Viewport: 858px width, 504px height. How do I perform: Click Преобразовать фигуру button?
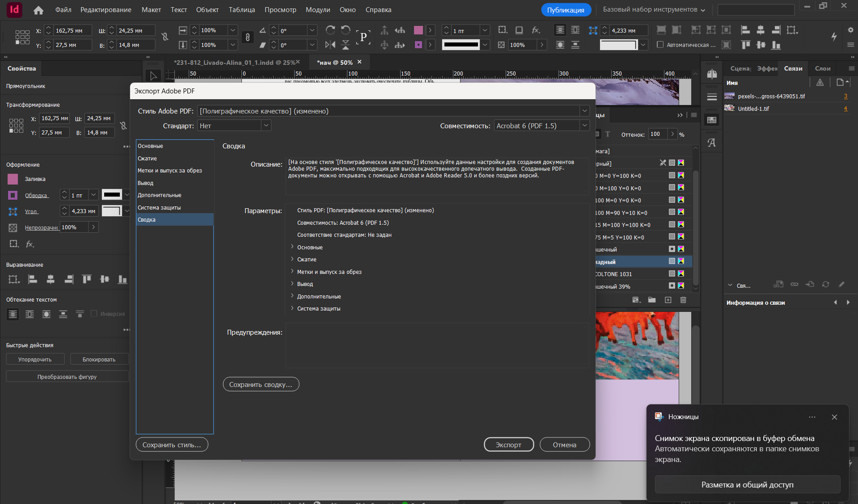[x=67, y=377]
